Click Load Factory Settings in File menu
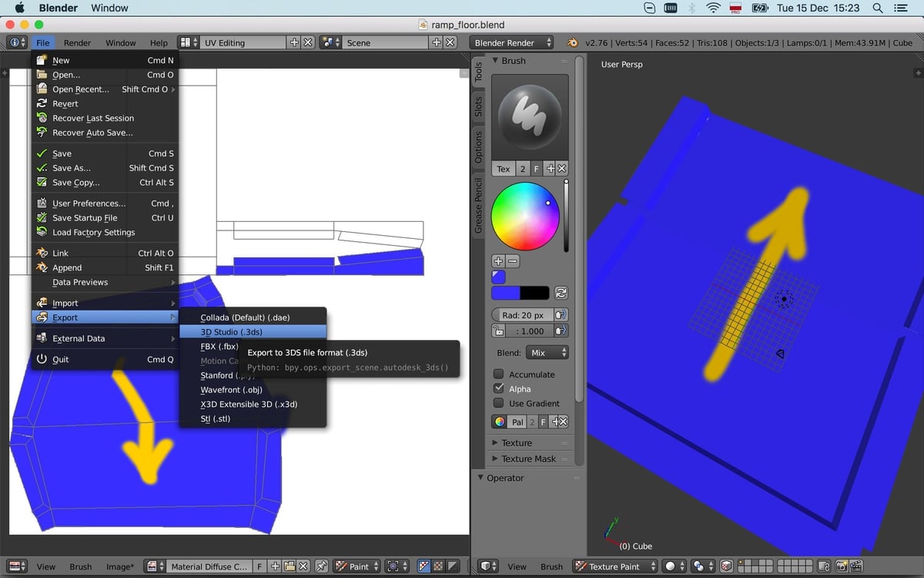924x578 pixels. click(95, 232)
